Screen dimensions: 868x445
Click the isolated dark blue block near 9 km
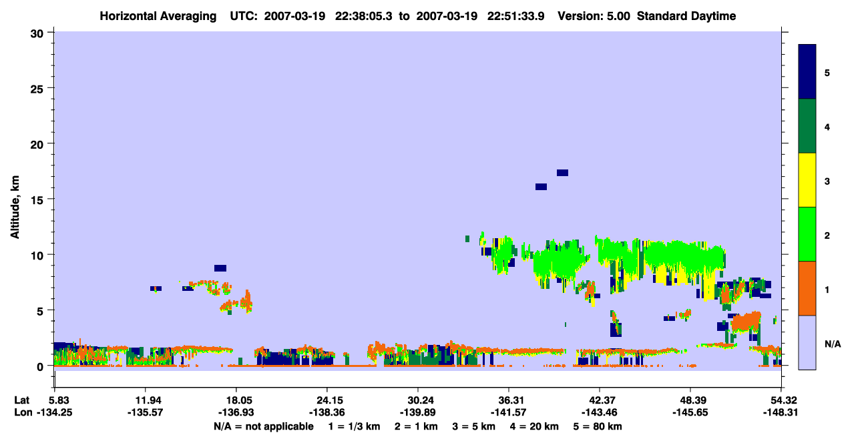tap(220, 268)
